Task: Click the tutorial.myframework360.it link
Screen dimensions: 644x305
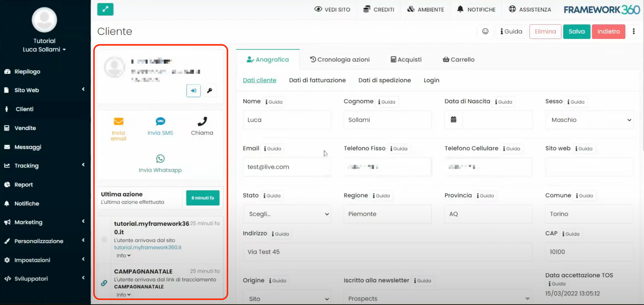Action: [148, 247]
